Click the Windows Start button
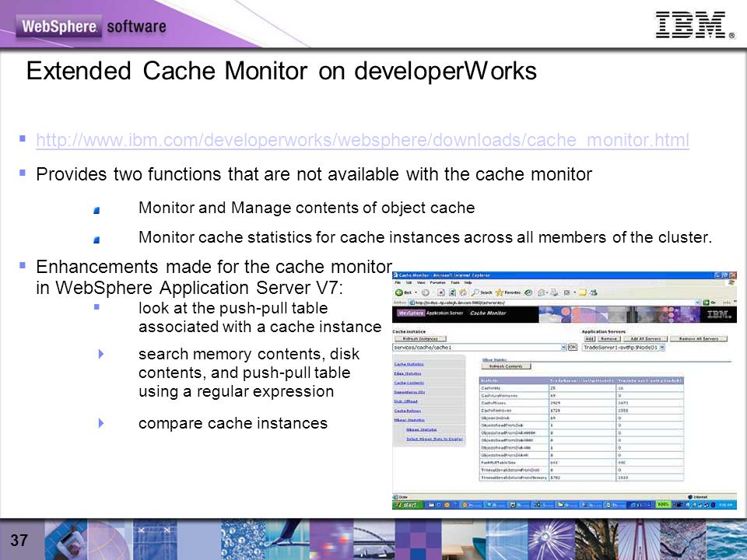This screenshot has width=747, height=560. click(x=408, y=505)
